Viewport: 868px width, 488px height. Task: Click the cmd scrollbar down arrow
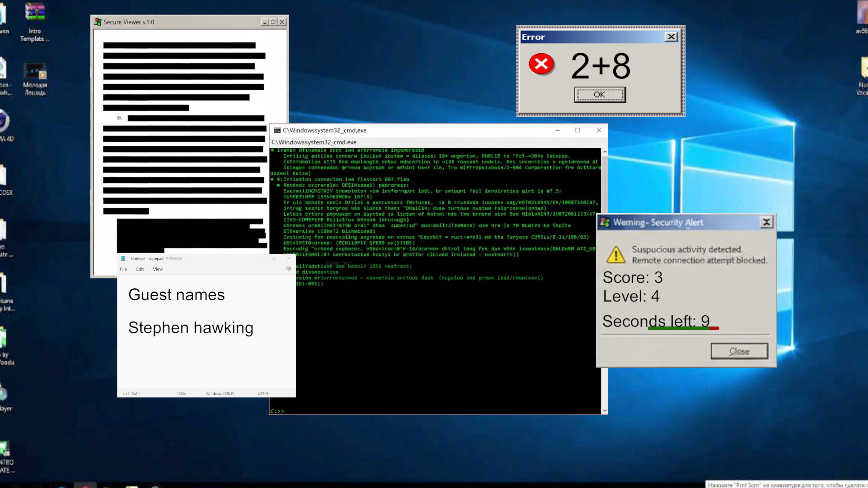604,410
